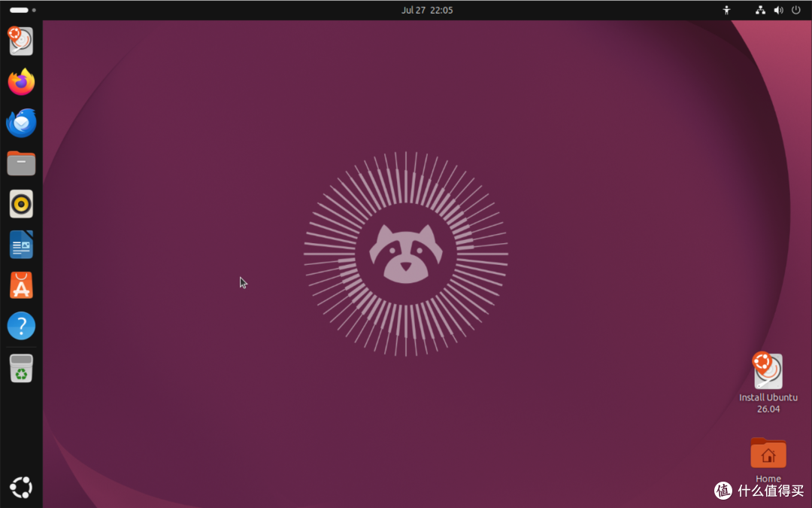Open the Install Ubuntu 26.04 desktop icon

(768, 382)
